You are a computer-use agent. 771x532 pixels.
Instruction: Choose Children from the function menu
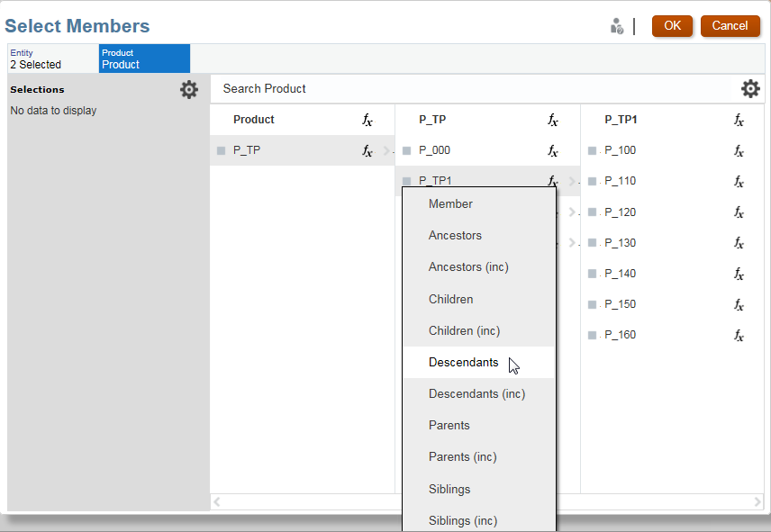(x=478, y=299)
